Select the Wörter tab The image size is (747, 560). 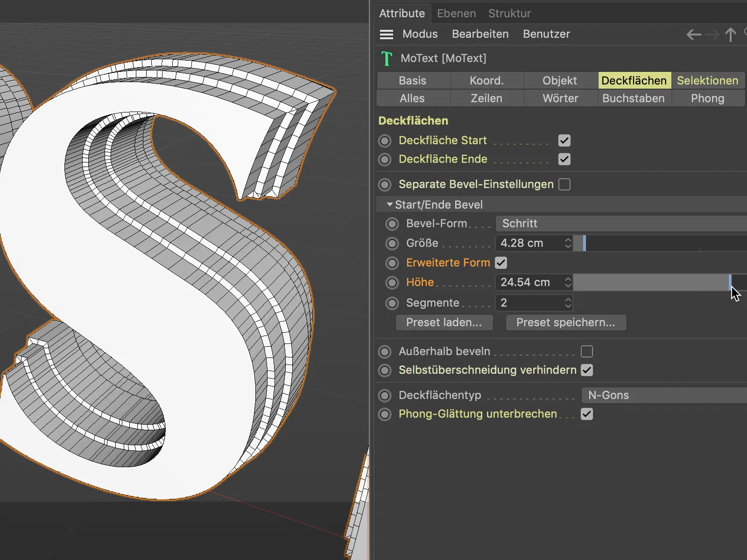[561, 98]
